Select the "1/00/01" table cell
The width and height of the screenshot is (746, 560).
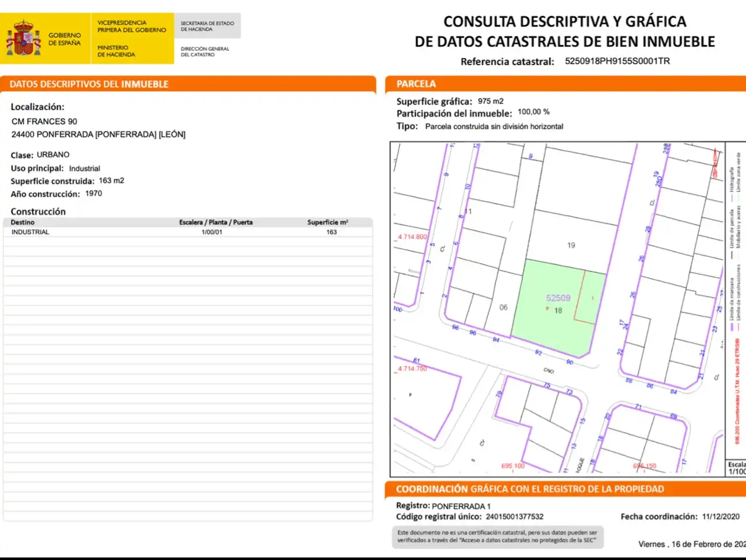click(212, 232)
